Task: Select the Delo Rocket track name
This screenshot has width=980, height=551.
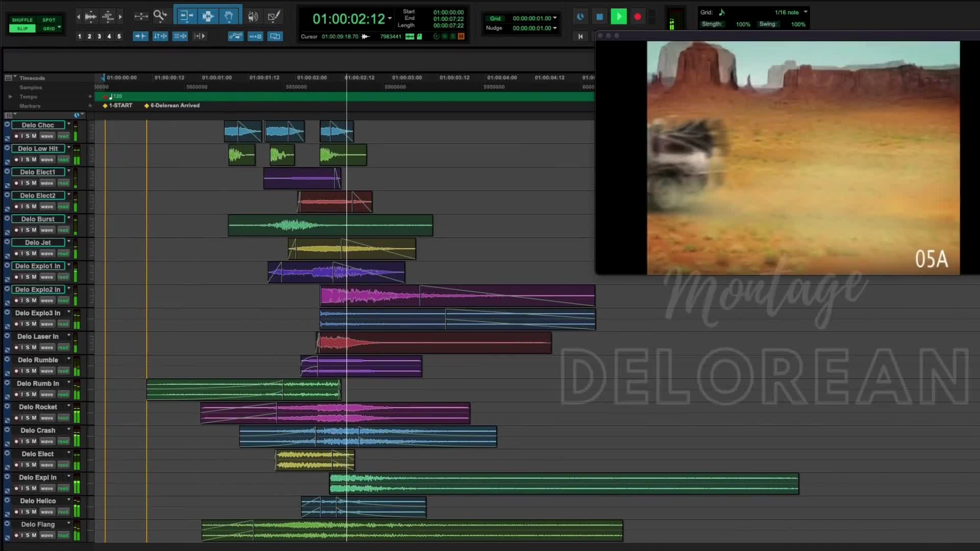Action: pyautogui.click(x=38, y=407)
